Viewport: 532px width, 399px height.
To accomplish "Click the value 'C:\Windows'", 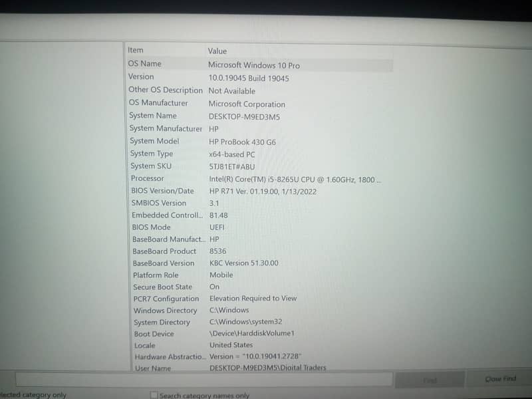I will (229, 311).
